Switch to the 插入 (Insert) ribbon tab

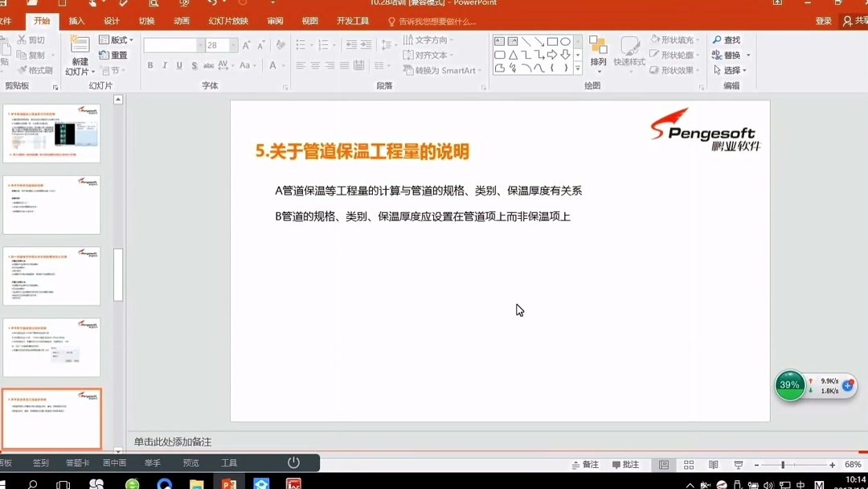pyautogui.click(x=76, y=21)
